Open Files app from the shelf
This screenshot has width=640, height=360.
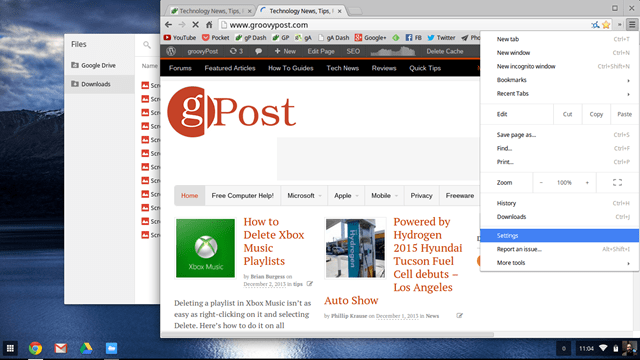pyautogui.click(x=111, y=348)
